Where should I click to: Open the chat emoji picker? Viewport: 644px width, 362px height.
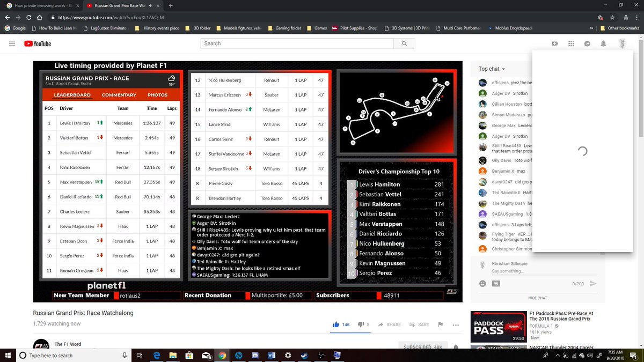click(x=482, y=283)
